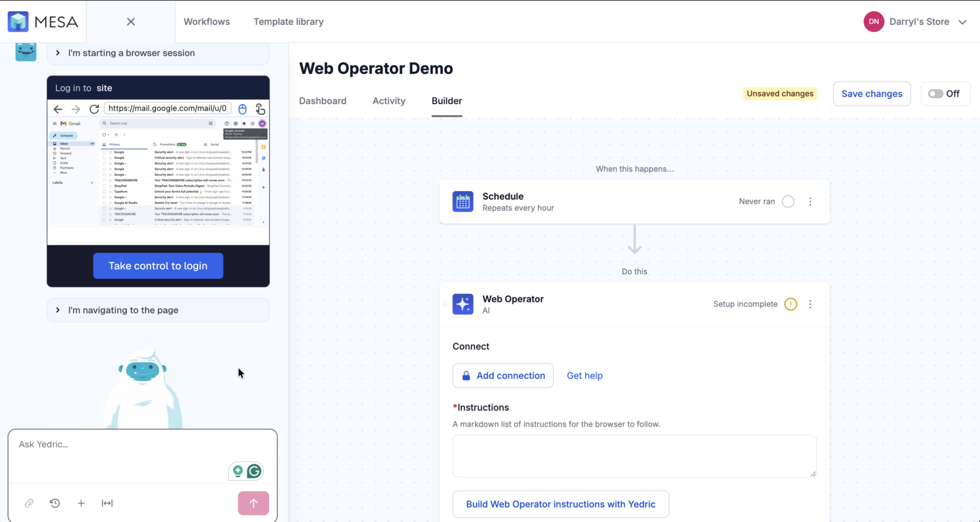This screenshot has height=522, width=980.
Task: Click the mail.google.com URL field
Action: (x=168, y=108)
